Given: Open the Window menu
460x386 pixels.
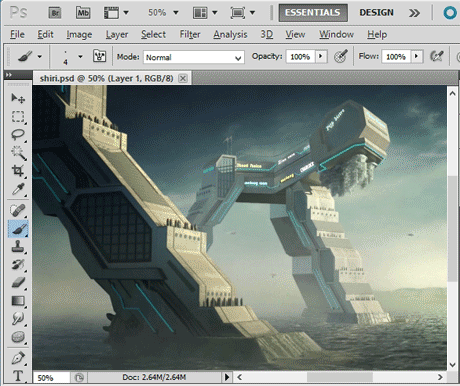Looking at the screenshot, I should click(x=336, y=34).
